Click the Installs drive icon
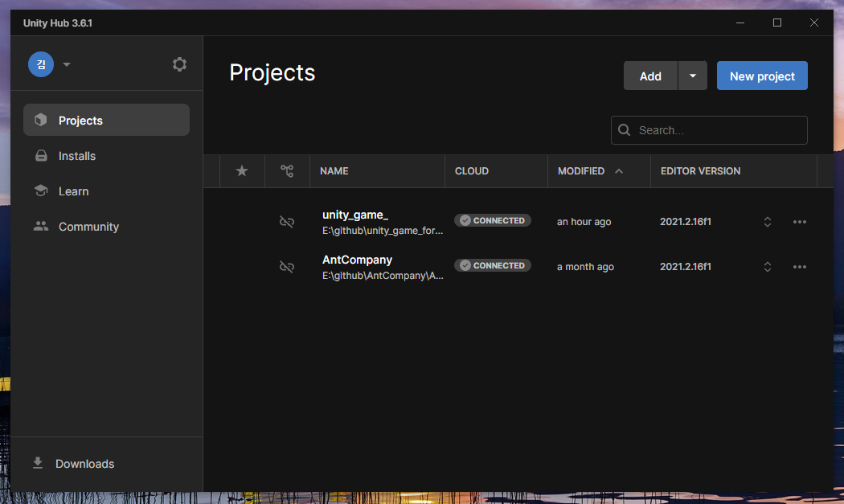This screenshot has width=844, height=504. [41, 156]
